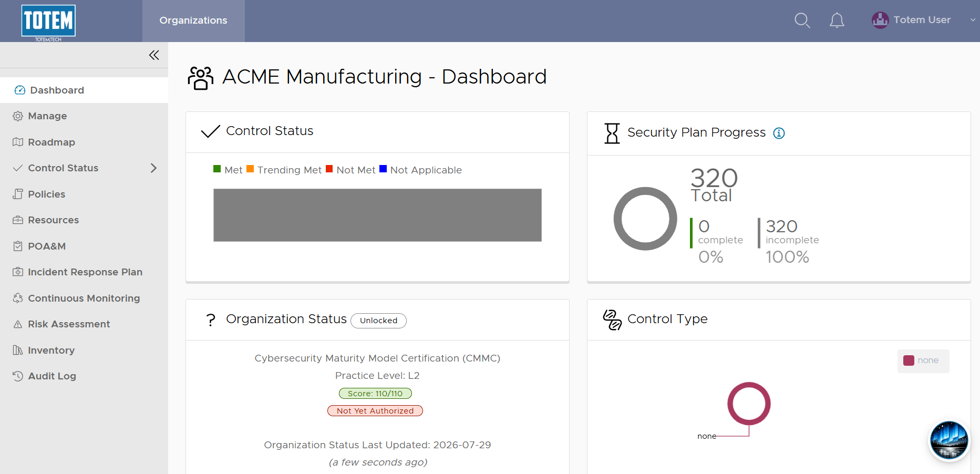The height and width of the screenshot is (474, 980).
Task: Click the Security Plan Progress info icon
Action: (x=779, y=133)
